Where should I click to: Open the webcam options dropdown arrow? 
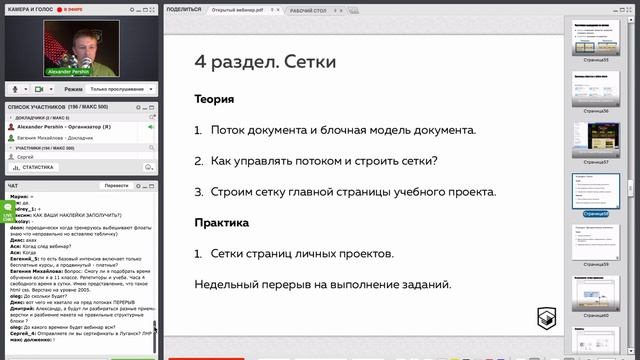51,89
